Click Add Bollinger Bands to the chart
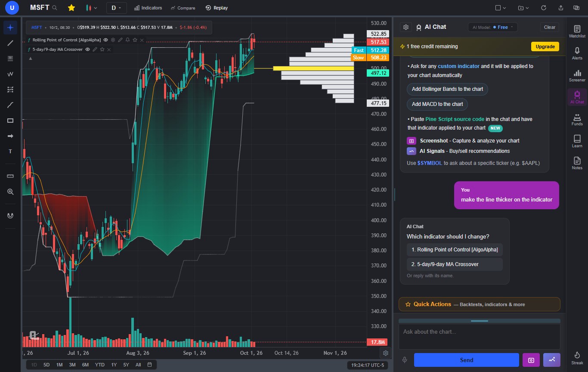 click(x=448, y=89)
